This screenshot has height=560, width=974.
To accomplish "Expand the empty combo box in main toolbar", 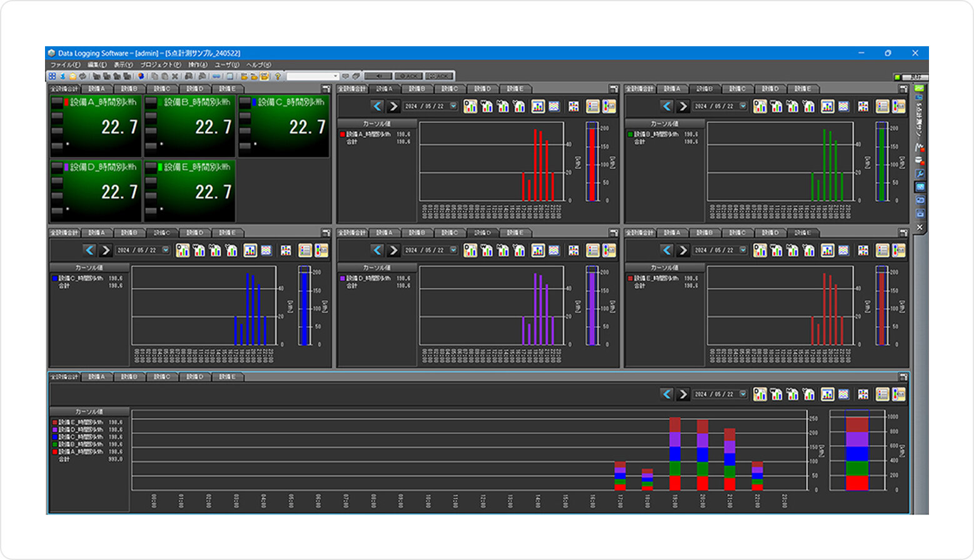I will tap(336, 76).
